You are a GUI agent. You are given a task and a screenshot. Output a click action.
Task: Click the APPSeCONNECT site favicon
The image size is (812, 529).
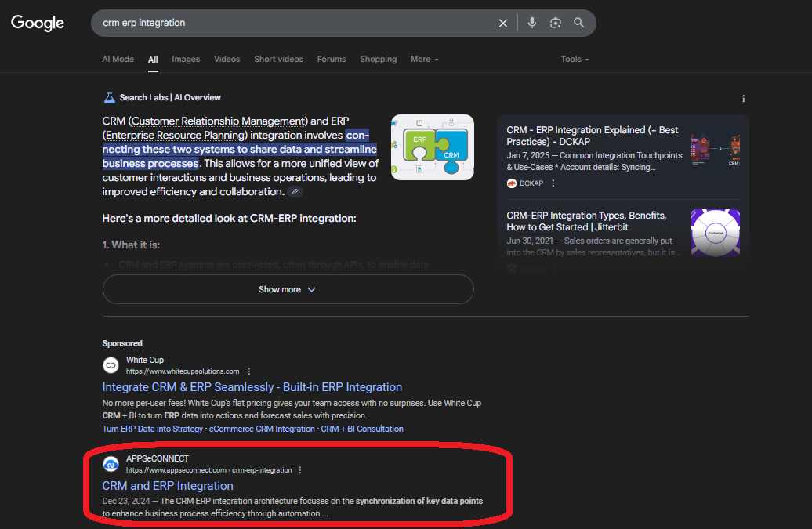pos(111,464)
